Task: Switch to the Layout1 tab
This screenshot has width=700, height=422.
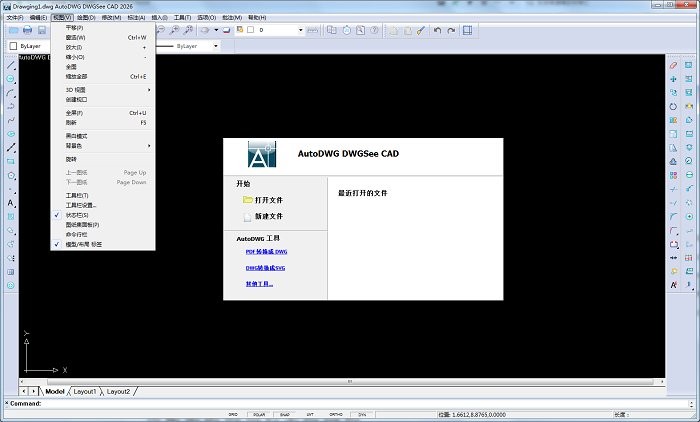Action: pos(83,391)
